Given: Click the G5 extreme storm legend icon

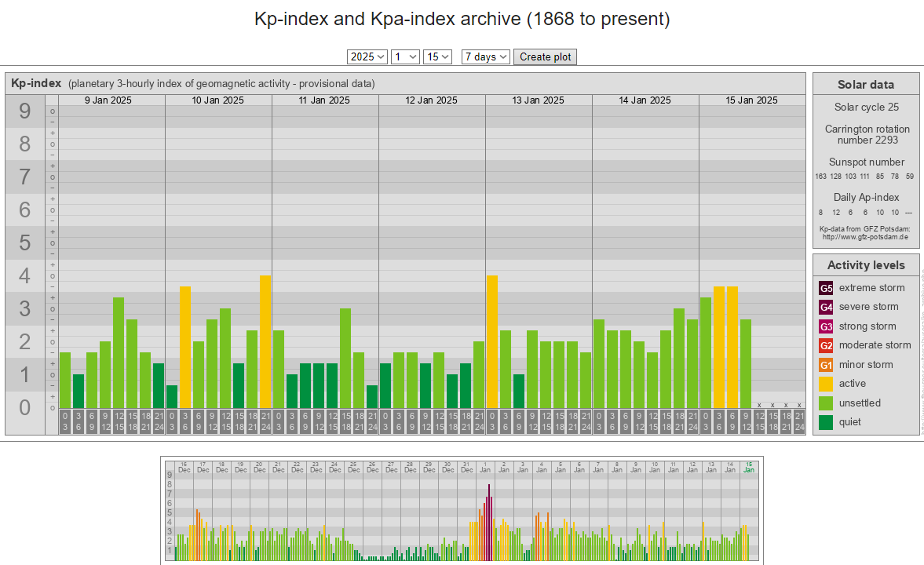Looking at the screenshot, I should pos(826,288).
